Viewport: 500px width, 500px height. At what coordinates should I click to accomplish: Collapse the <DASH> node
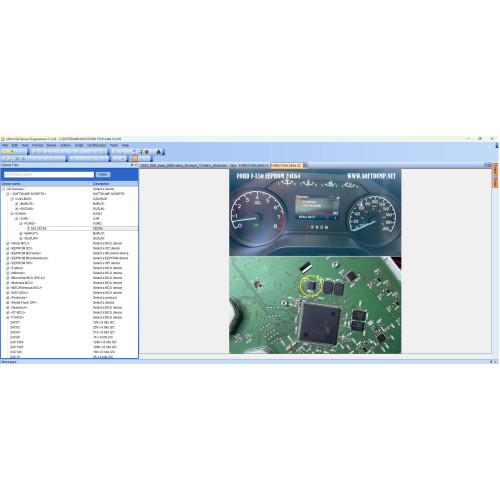pos(12,214)
